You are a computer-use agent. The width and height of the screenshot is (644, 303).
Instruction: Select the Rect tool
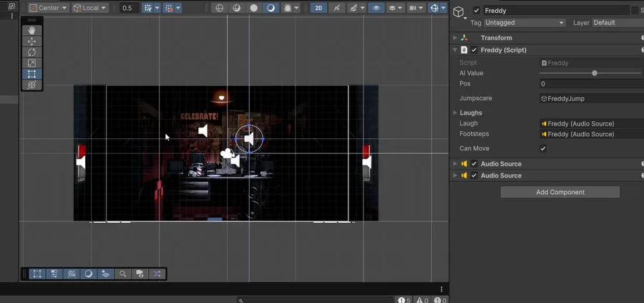tap(31, 74)
